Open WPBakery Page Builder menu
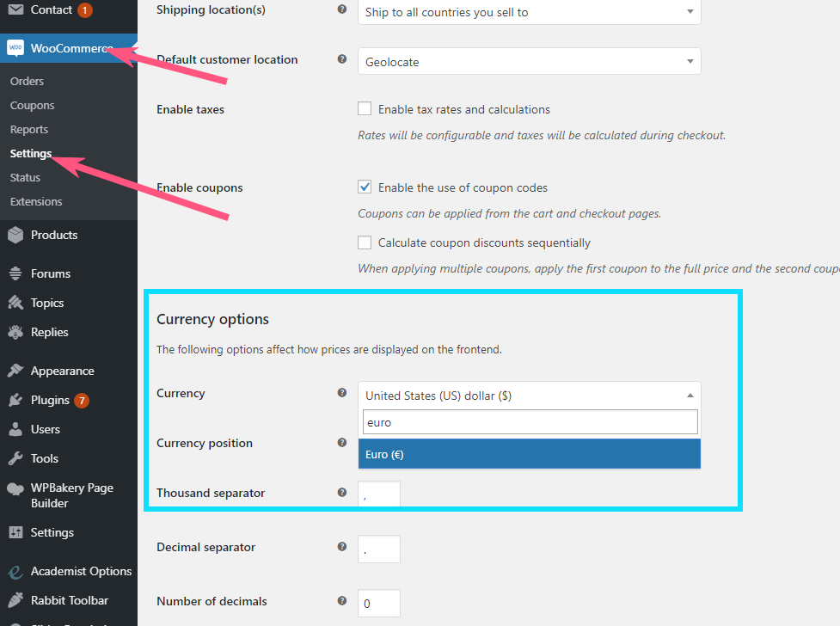840x626 pixels. [x=71, y=495]
